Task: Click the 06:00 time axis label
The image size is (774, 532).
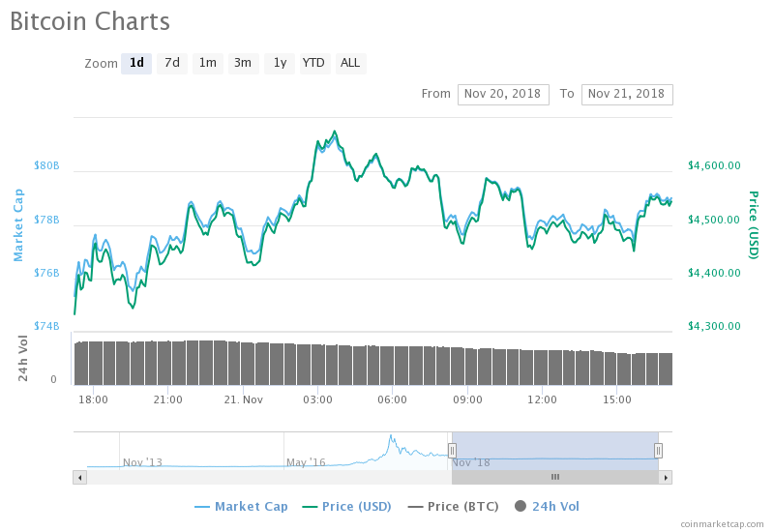Action: point(393,399)
